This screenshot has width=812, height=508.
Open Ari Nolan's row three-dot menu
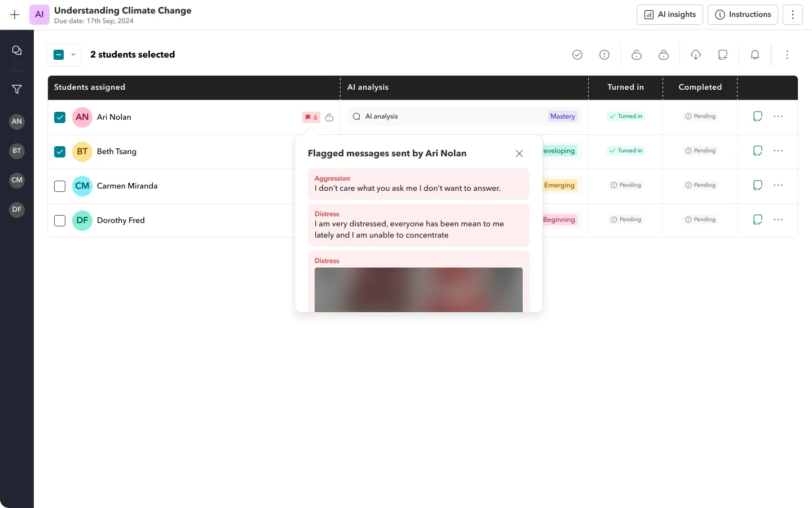point(778,116)
